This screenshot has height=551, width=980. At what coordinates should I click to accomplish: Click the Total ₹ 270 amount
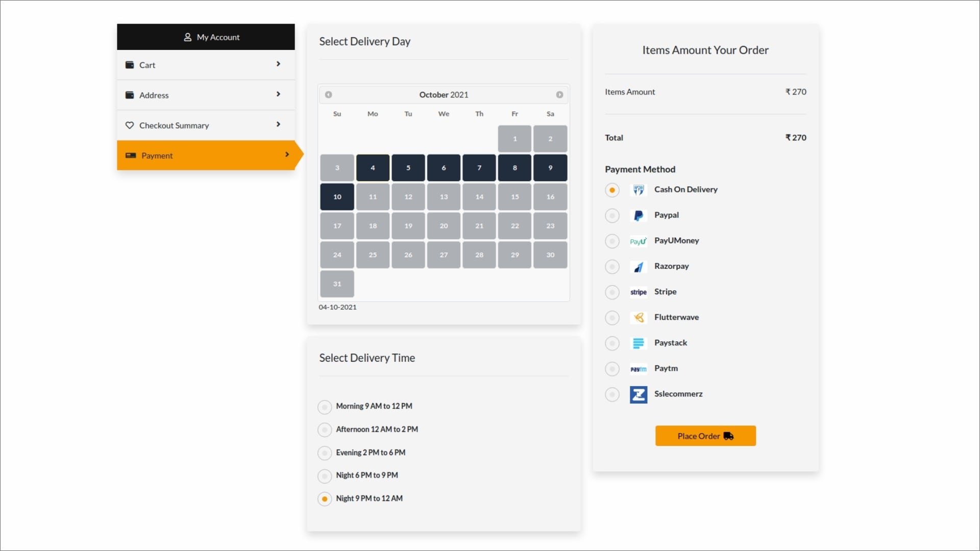[796, 138]
